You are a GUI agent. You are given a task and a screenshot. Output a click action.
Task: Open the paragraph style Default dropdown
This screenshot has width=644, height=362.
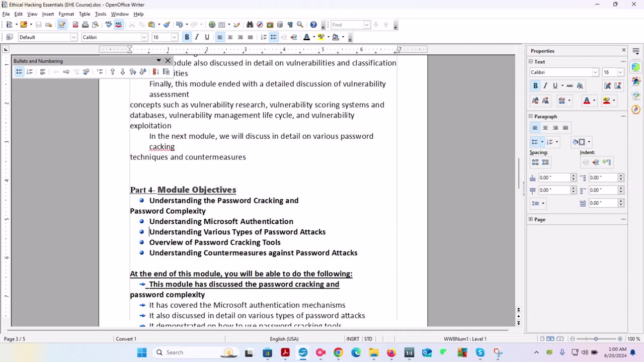tap(73, 37)
